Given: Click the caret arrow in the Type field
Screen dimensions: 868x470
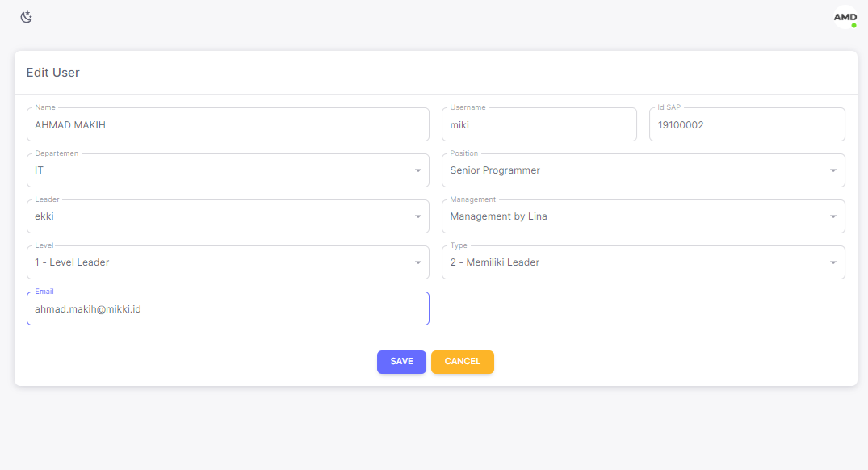Looking at the screenshot, I should coord(833,262).
